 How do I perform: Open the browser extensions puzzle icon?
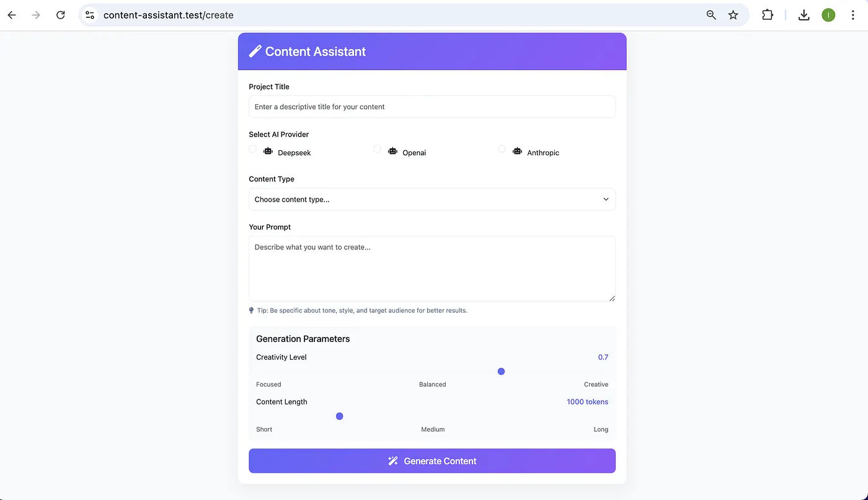(x=767, y=14)
